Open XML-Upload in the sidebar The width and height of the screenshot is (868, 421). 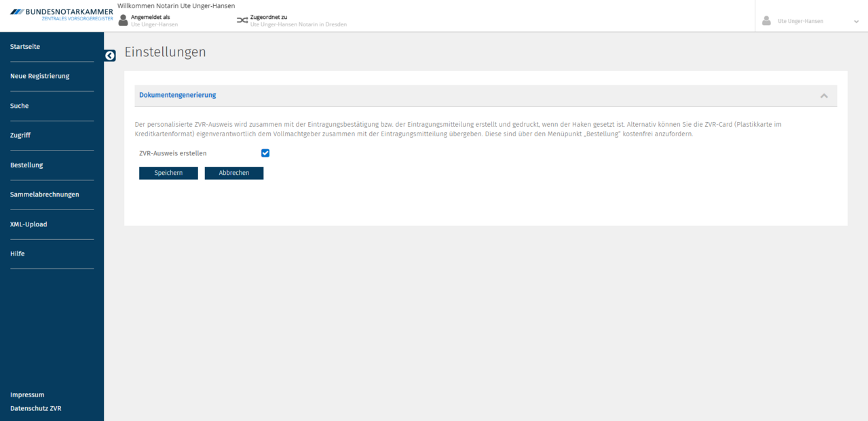coord(29,224)
